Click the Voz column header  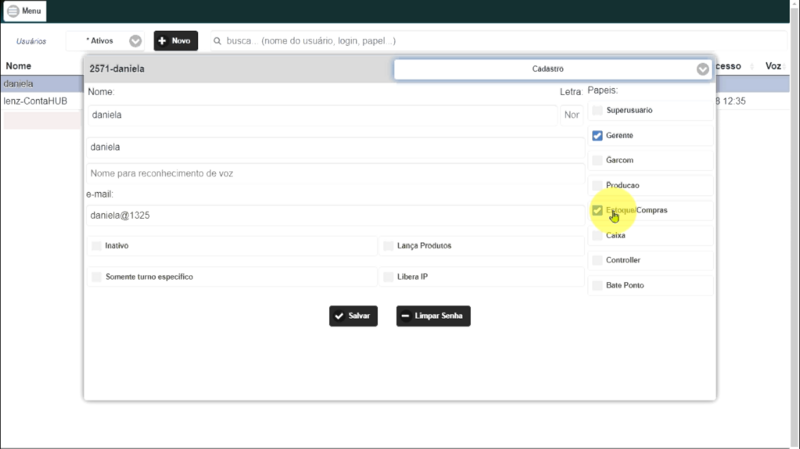click(773, 66)
